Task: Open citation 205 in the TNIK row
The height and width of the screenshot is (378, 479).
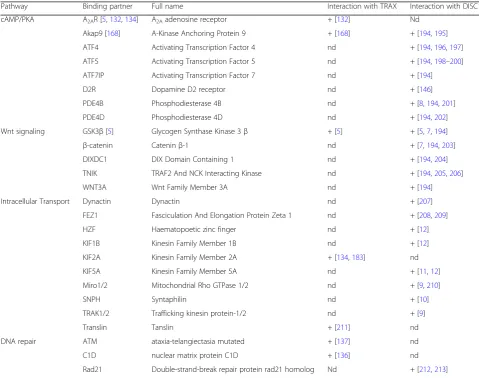Action: pos(440,173)
